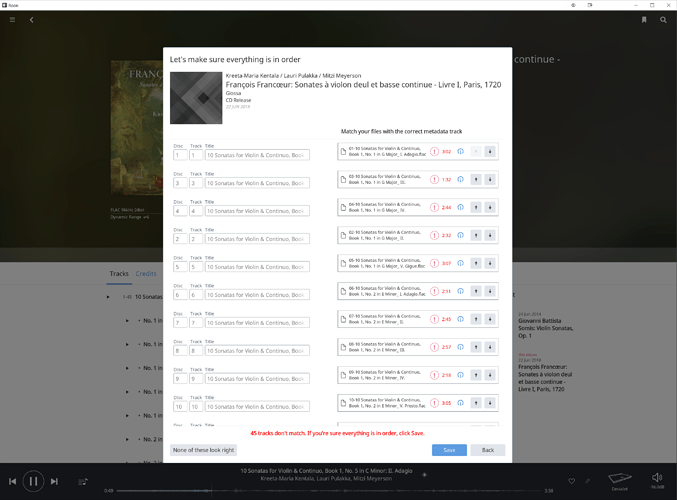
Task: Move the 3:05 Presto file down
Action: (x=490, y=403)
